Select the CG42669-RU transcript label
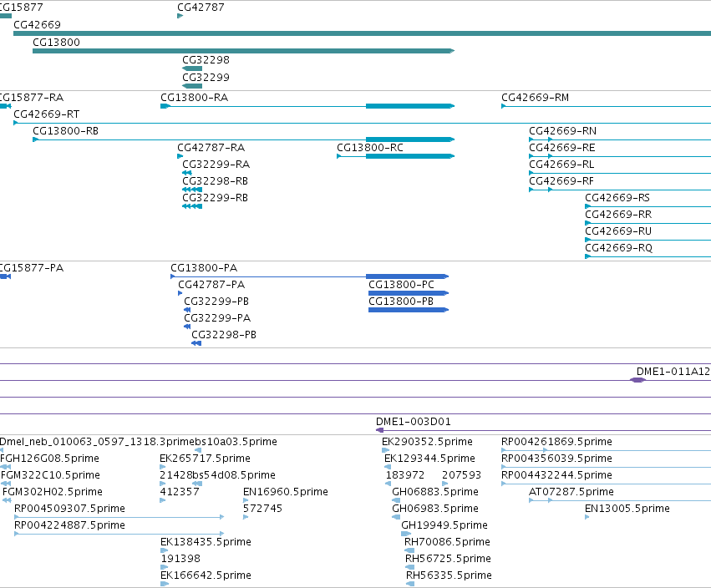Screen dimensions: 711x588 click(618, 231)
